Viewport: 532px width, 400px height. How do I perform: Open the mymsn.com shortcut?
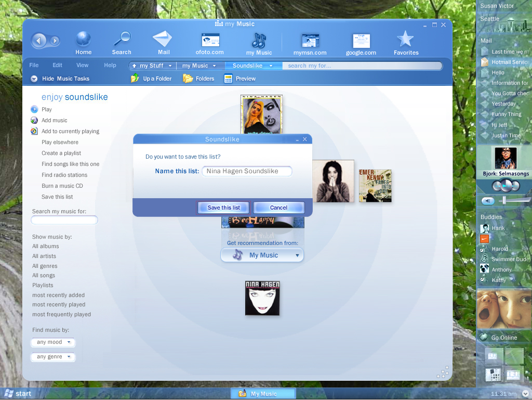click(310, 41)
